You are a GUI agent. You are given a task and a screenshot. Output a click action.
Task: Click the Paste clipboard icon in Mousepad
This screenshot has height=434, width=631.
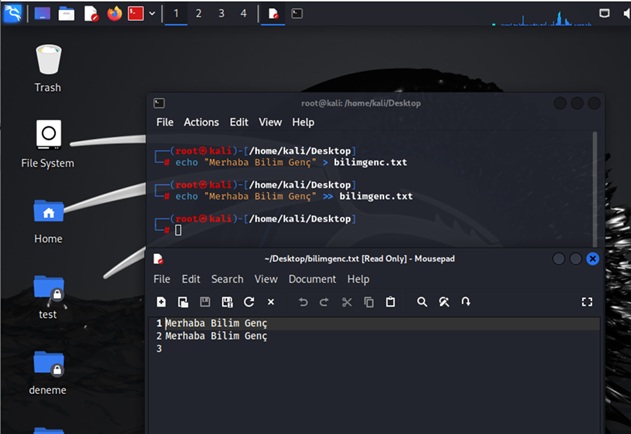(x=390, y=302)
